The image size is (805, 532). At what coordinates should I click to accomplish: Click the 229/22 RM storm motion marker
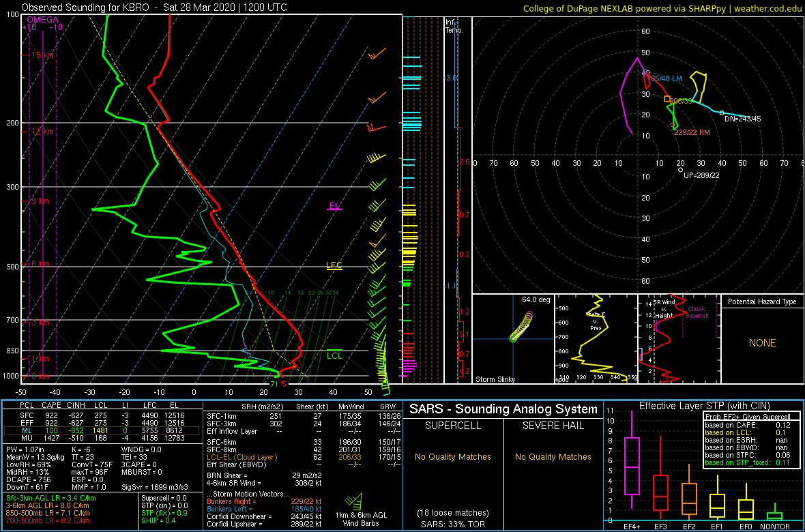click(673, 125)
